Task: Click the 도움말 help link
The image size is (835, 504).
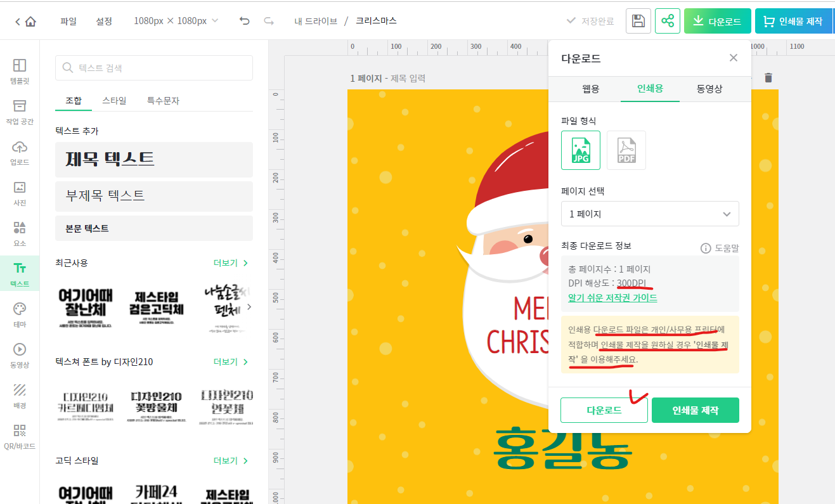Action: (720, 248)
